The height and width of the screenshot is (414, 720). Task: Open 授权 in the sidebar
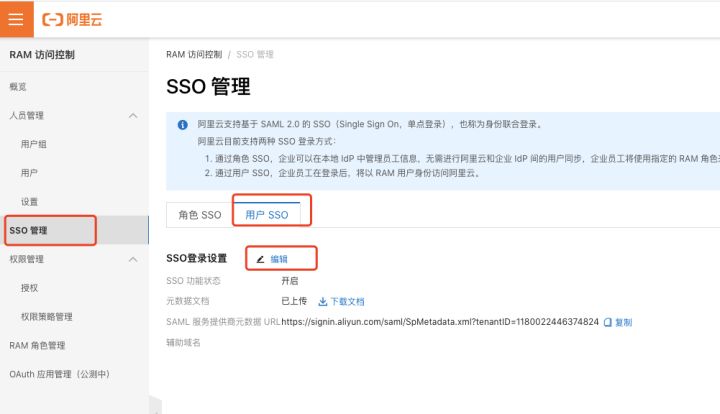[29, 288]
